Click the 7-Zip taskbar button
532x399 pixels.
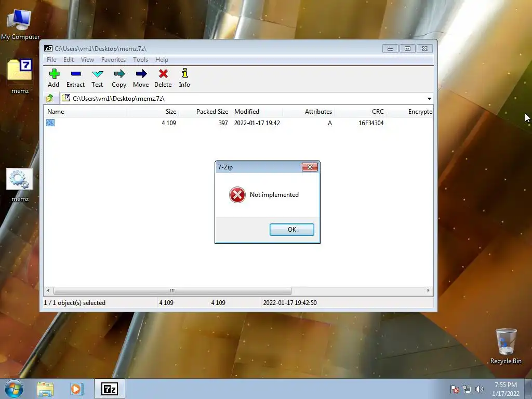(x=110, y=389)
